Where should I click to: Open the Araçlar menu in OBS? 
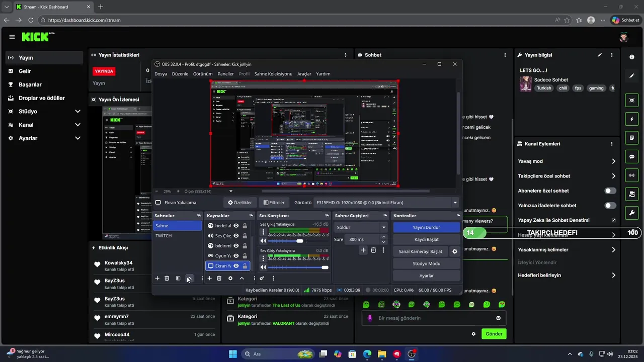(304, 74)
